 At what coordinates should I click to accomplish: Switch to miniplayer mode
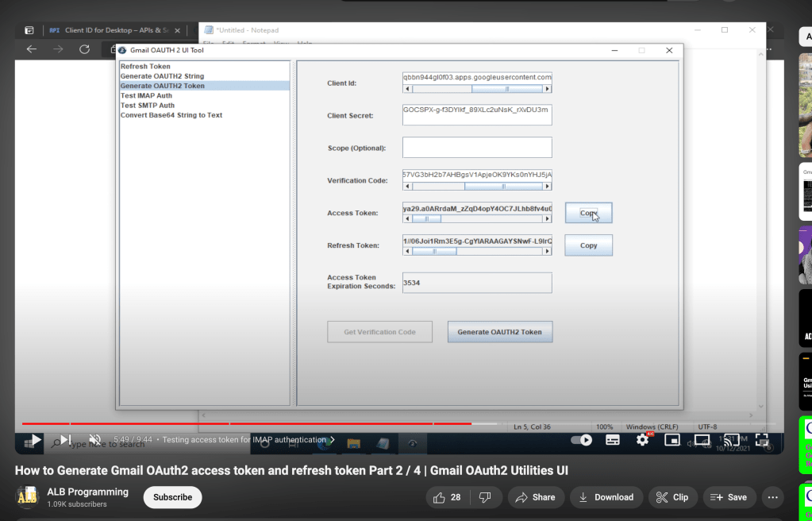672,440
